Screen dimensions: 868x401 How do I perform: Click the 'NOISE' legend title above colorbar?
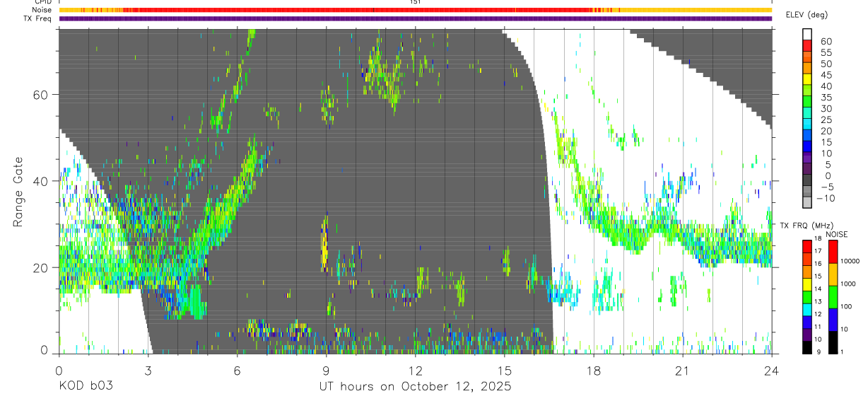pyautogui.click(x=836, y=234)
